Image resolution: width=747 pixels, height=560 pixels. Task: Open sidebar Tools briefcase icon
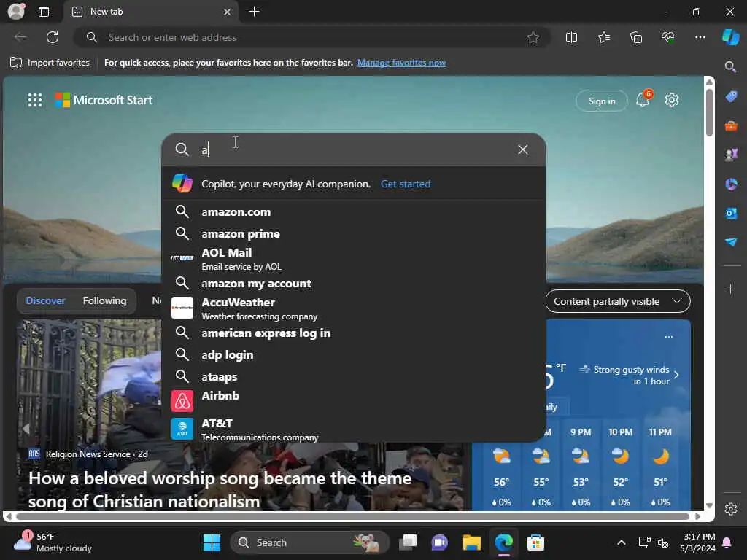(731, 125)
